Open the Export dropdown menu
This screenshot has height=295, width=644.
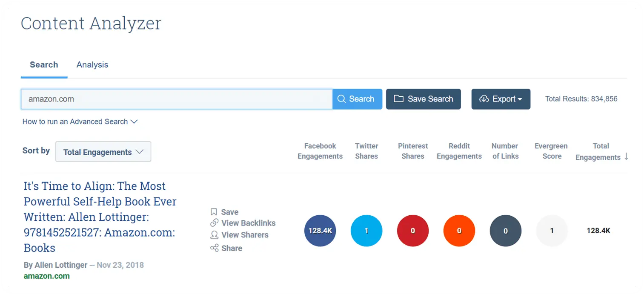pyautogui.click(x=501, y=98)
